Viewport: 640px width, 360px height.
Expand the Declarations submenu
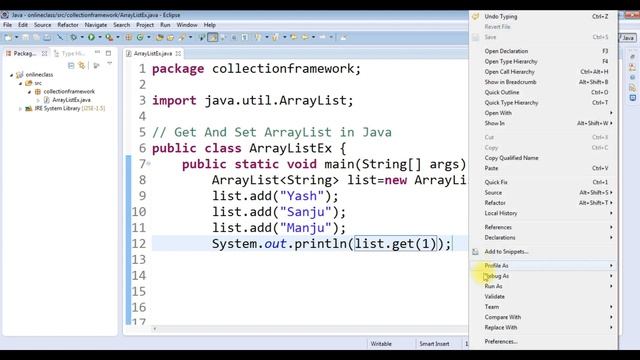544,237
